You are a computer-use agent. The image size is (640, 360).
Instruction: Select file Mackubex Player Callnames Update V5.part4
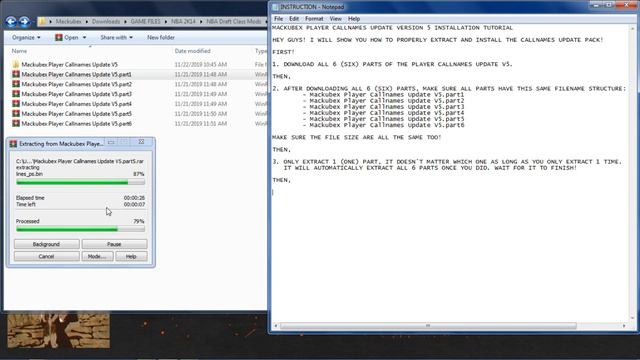point(77,104)
